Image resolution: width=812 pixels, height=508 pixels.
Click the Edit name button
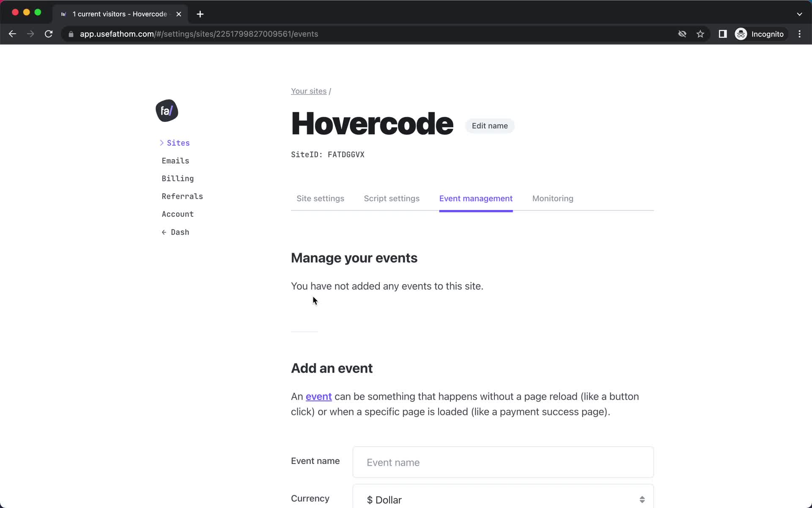(x=490, y=125)
